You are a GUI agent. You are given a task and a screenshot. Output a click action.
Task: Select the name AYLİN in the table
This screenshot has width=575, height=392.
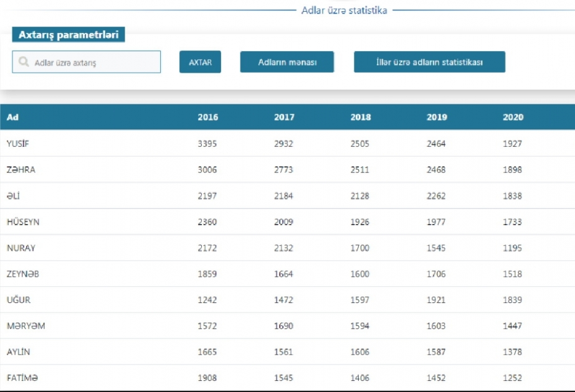[x=18, y=352]
